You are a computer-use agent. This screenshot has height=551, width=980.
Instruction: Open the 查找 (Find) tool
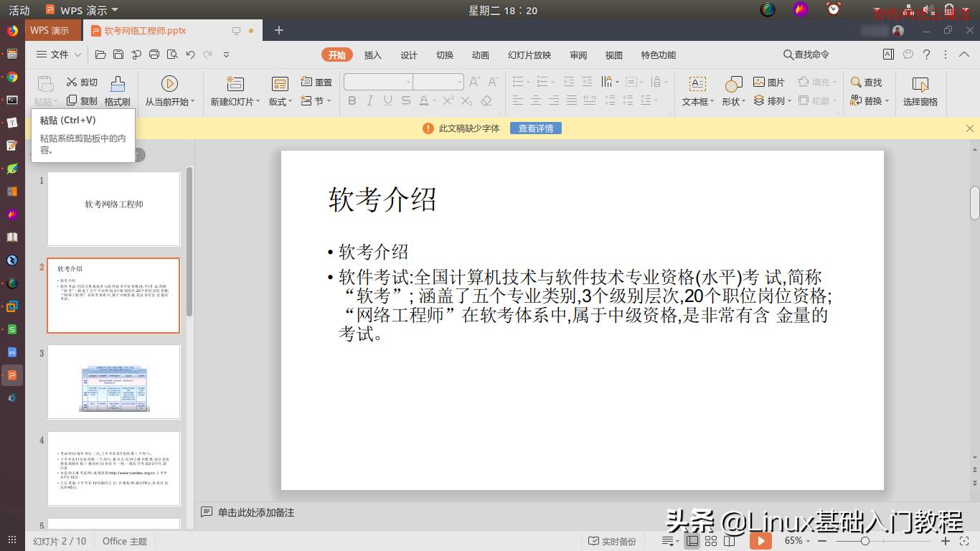(x=867, y=82)
